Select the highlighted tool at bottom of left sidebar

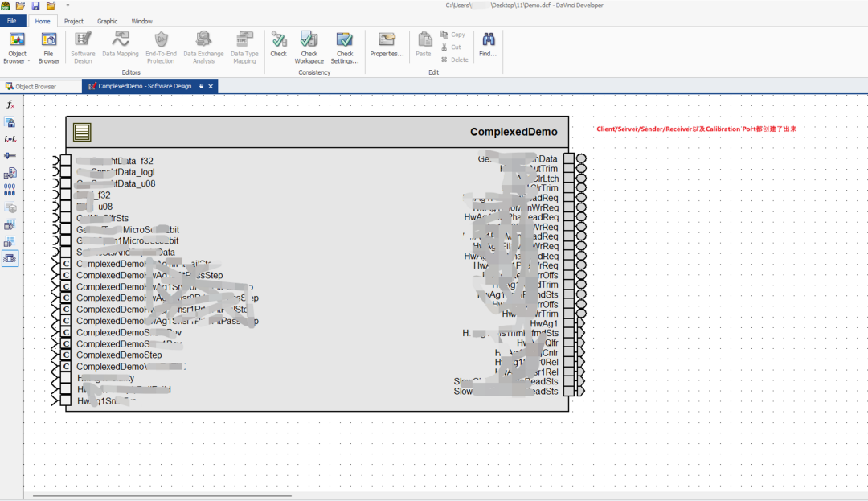[10, 258]
